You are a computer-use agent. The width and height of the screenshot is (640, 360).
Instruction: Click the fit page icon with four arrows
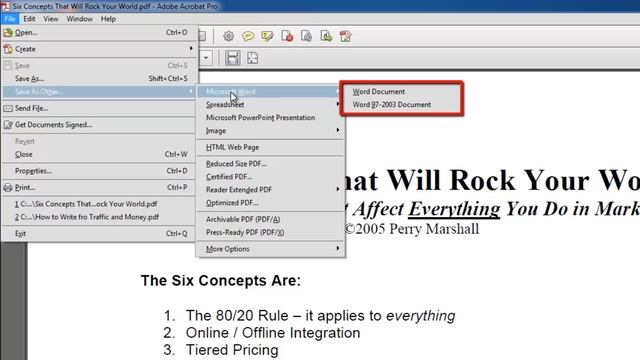[x=253, y=58]
